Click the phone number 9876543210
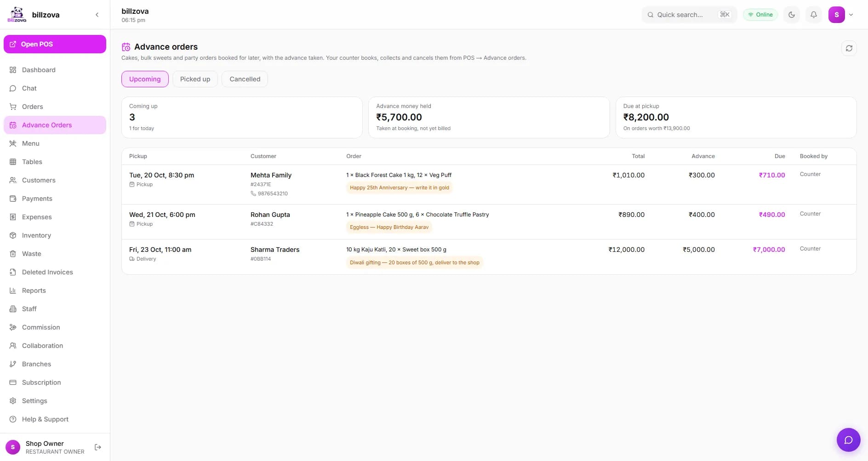 [x=273, y=194]
